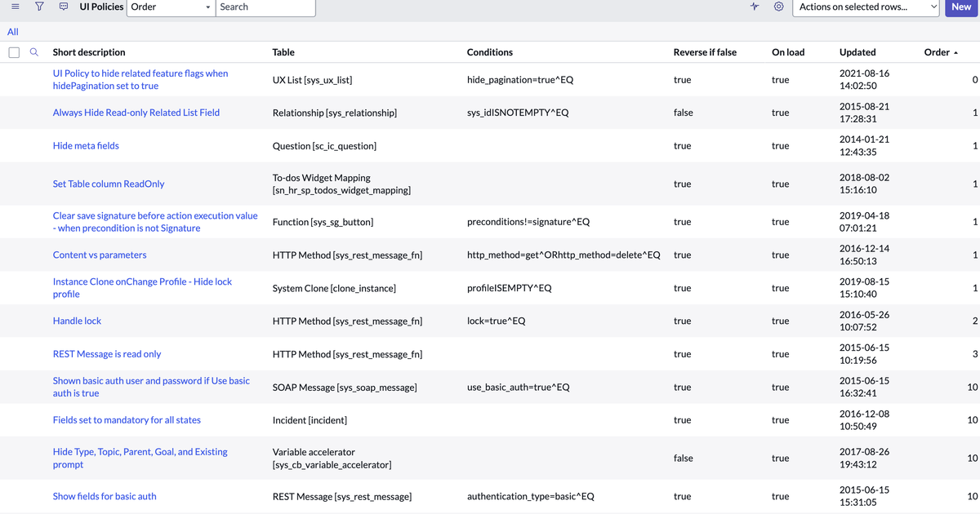The height and width of the screenshot is (514, 980).
Task: Sort by Updated column header
Action: coord(857,52)
